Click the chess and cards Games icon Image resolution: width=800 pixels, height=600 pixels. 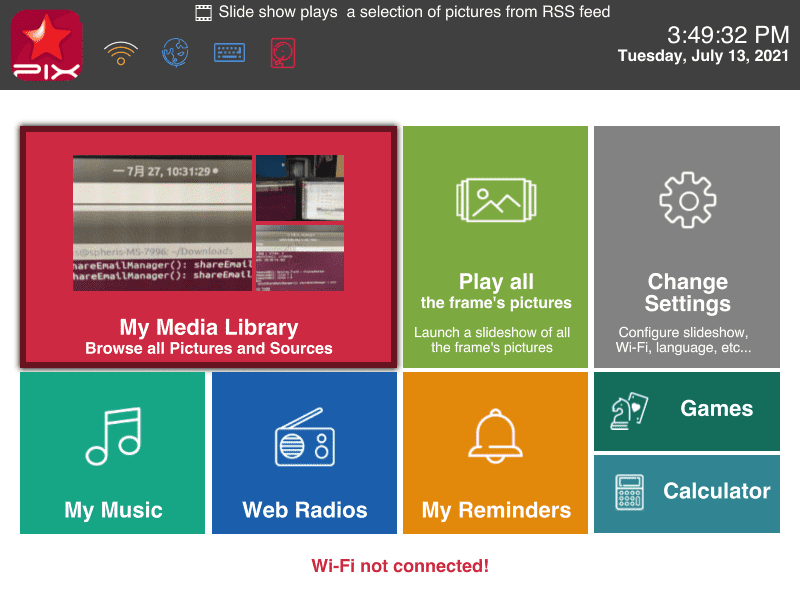[629, 411]
